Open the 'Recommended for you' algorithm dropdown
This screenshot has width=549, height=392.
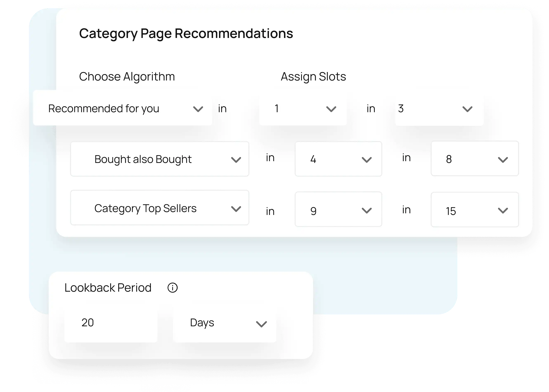[122, 108]
